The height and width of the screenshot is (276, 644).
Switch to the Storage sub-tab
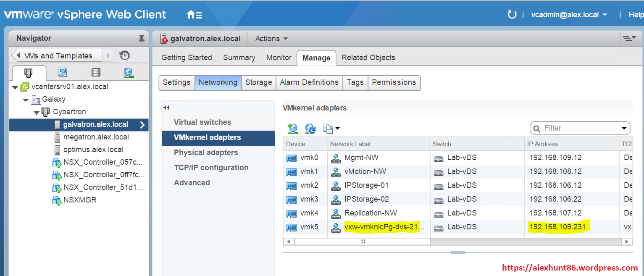pos(258,82)
